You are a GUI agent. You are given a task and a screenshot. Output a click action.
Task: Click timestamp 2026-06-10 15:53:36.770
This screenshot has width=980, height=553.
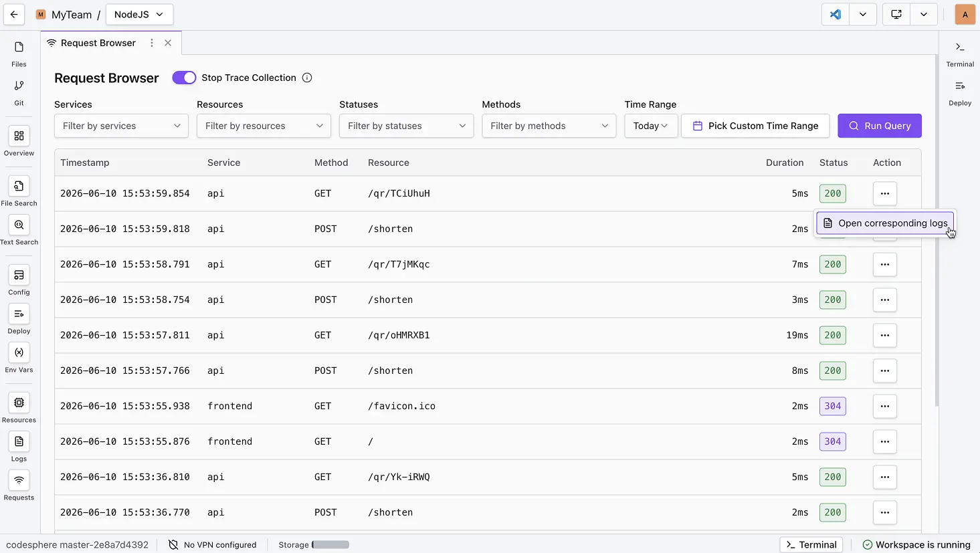[x=125, y=512]
